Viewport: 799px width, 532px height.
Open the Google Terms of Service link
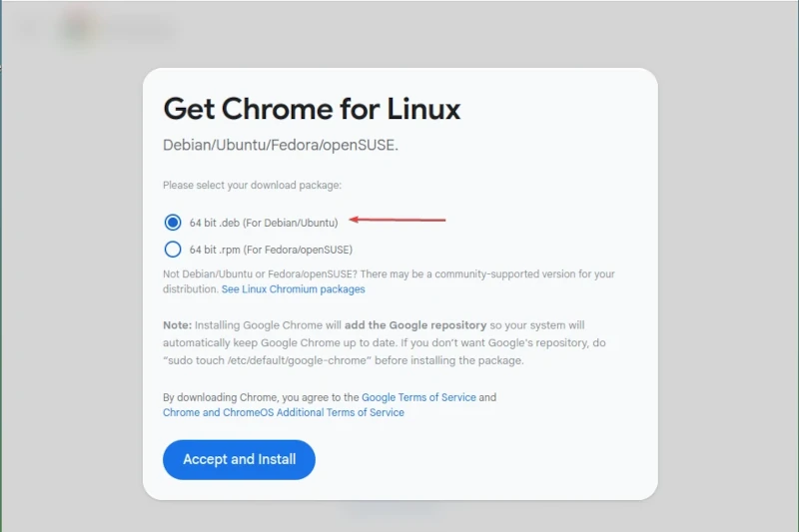click(418, 397)
